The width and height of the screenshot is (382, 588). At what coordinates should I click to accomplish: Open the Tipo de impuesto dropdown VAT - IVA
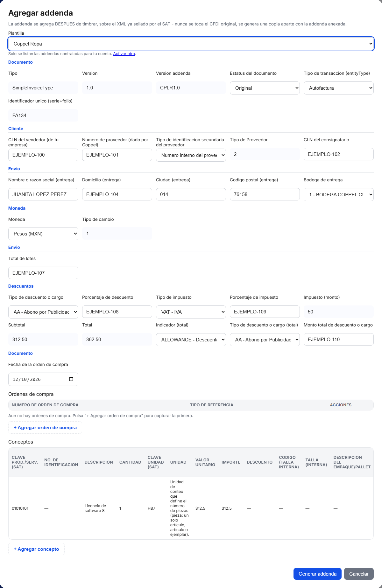(x=191, y=312)
